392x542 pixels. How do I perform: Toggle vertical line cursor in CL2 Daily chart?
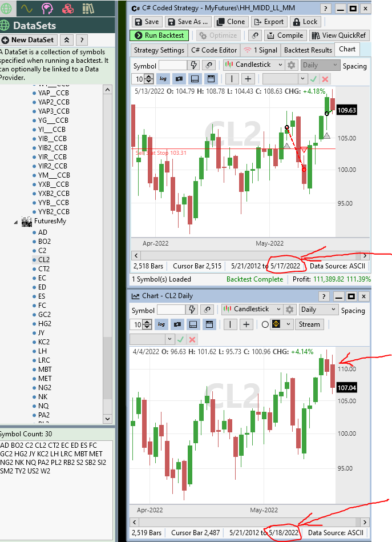[231, 324]
